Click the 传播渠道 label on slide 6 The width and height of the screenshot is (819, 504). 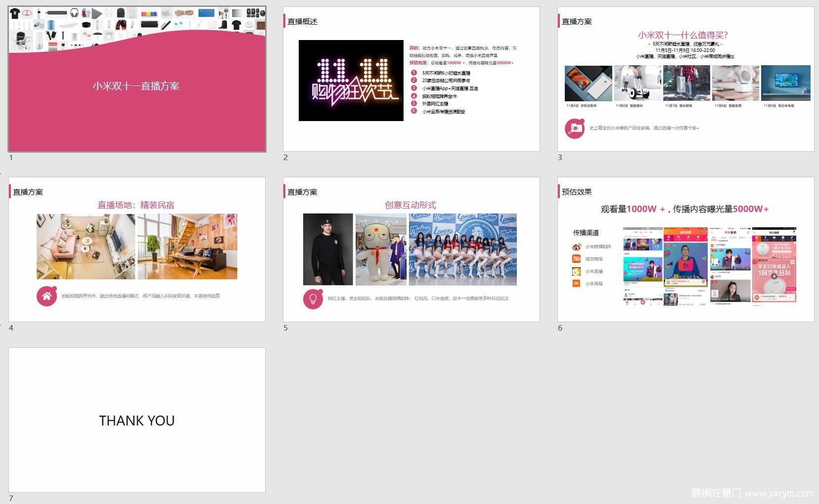coord(586,233)
